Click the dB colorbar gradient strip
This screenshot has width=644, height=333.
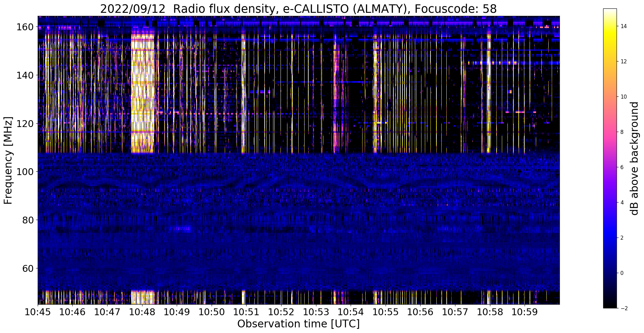pos(610,158)
